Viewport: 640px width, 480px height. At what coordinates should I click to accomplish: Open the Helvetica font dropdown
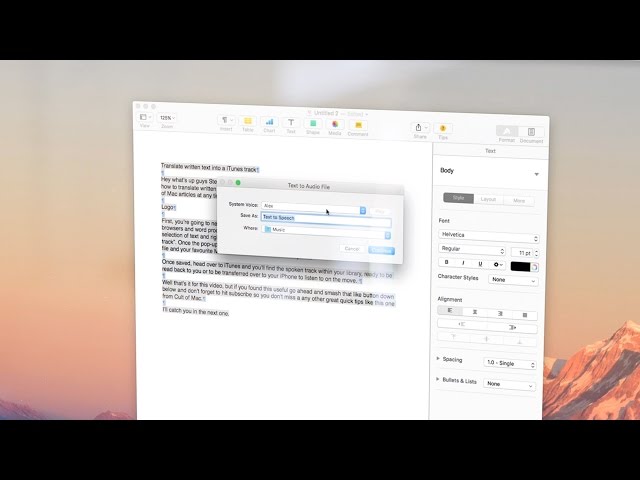488,237
